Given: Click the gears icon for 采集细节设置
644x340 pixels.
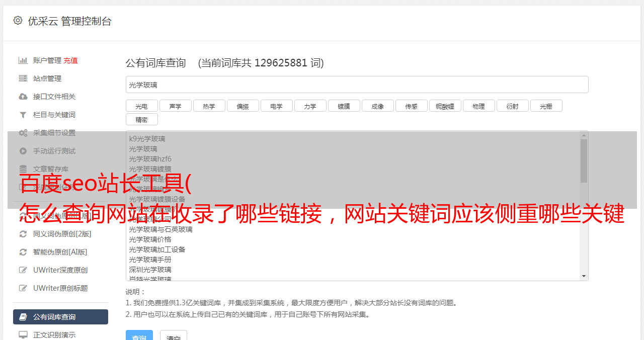Looking at the screenshot, I should point(23,133).
